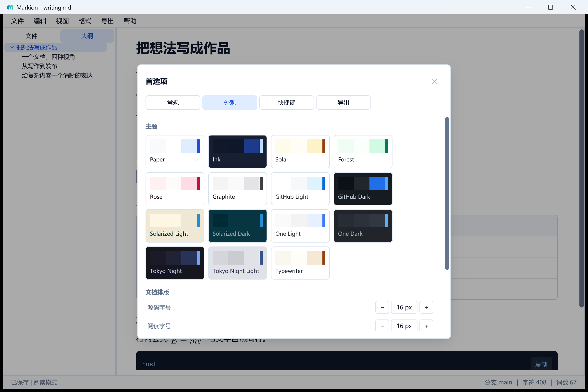The width and height of the screenshot is (588, 392).
Task: Select the Solar theme swatch
Action: pos(300,151)
